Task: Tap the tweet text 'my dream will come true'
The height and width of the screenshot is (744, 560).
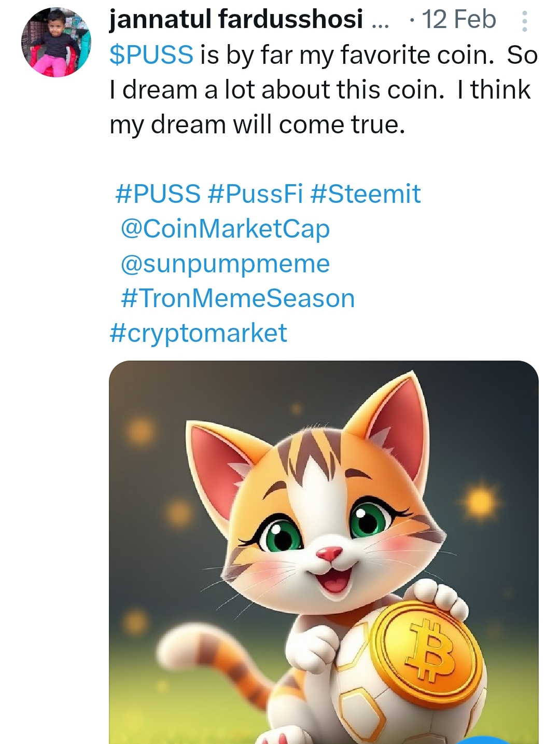Action: click(x=257, y=125)
